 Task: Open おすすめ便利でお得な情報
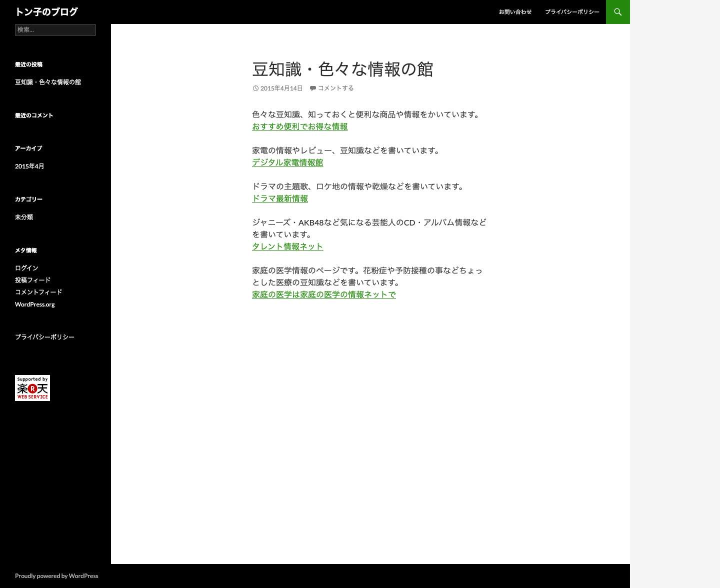(x=299, y=126)
